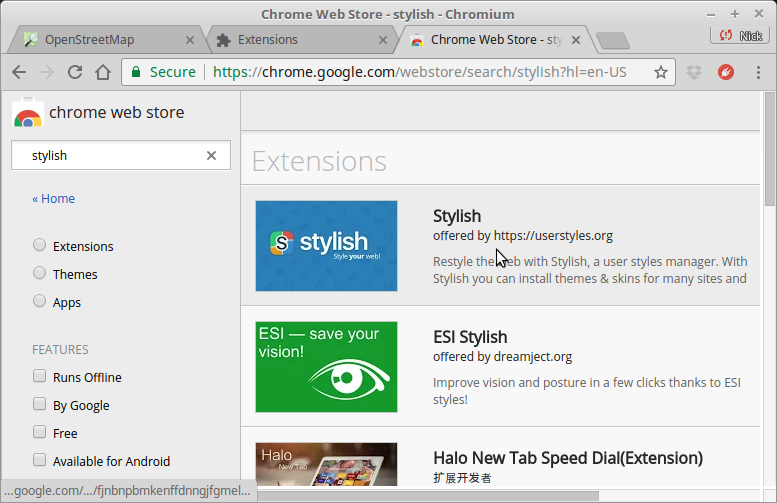Enable the Runs Offline filter
This screenshot has width=777, height=503.
(x=39, y=376)
